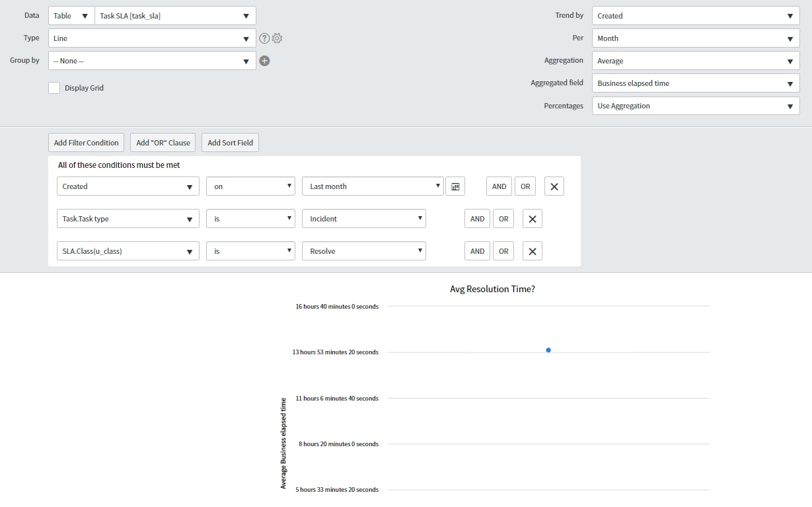This screenshot has height=507, width=812.
Task: Open operator dropdown in SLA.Class row
Action: (251, 251)
